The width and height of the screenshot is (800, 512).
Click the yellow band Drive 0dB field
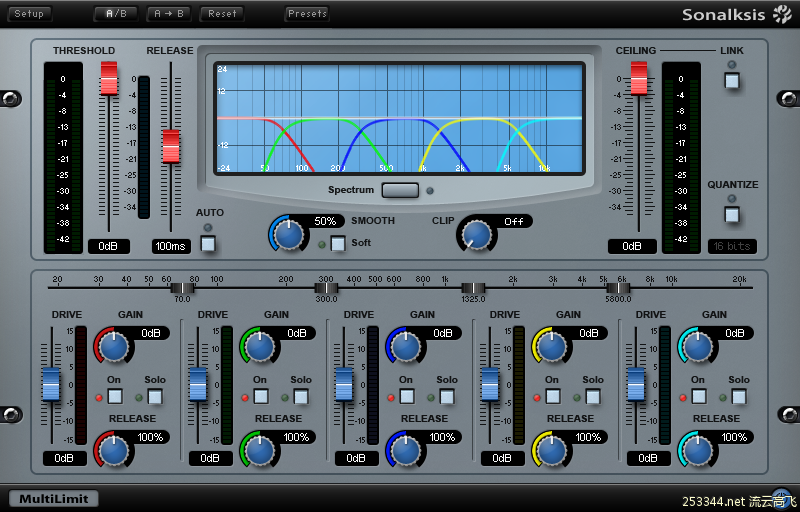[x=502, y=458]
